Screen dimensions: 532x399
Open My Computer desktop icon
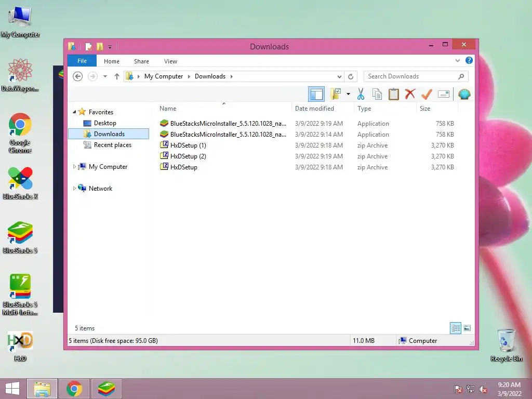coord(20,21)
